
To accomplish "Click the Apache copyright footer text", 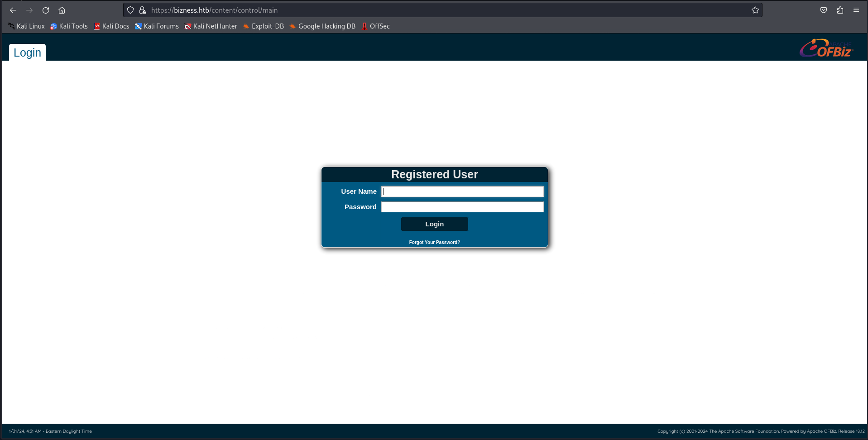I will (761, 431).
